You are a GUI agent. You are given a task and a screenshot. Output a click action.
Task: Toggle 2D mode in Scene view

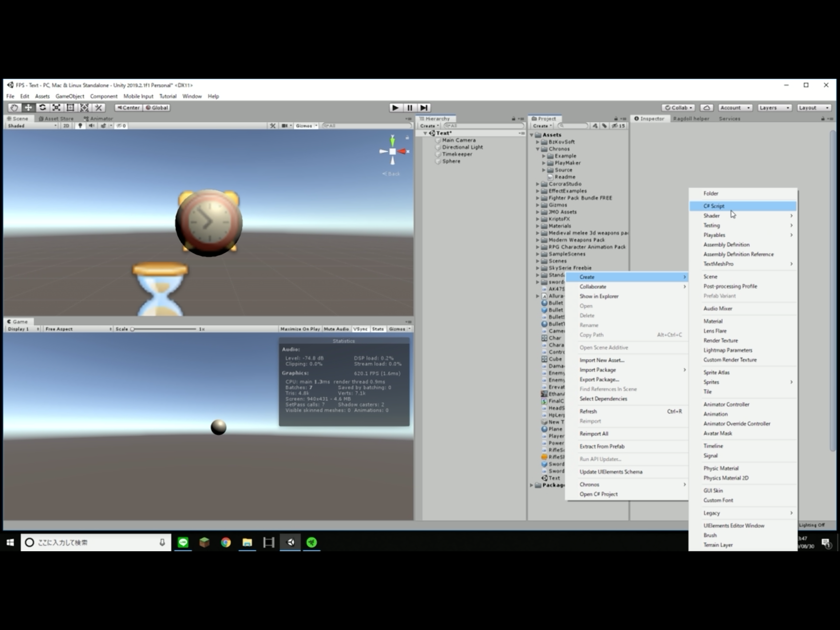[66, 126]
